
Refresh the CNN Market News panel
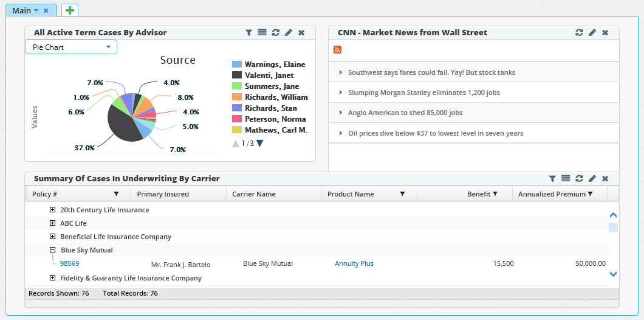coord(579,32)
